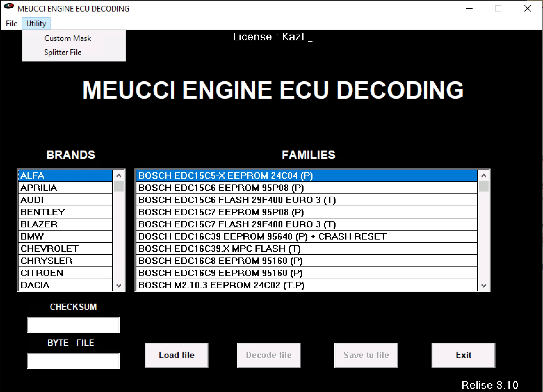Click the BYTE FILE input field
543x392 pixels.
[73, 361]
